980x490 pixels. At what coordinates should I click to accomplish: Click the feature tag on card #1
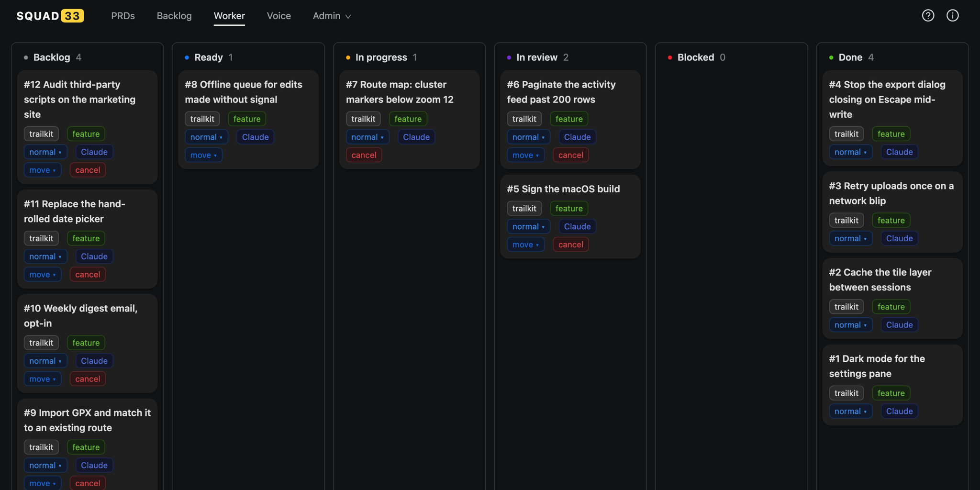(x=891, y=393)
